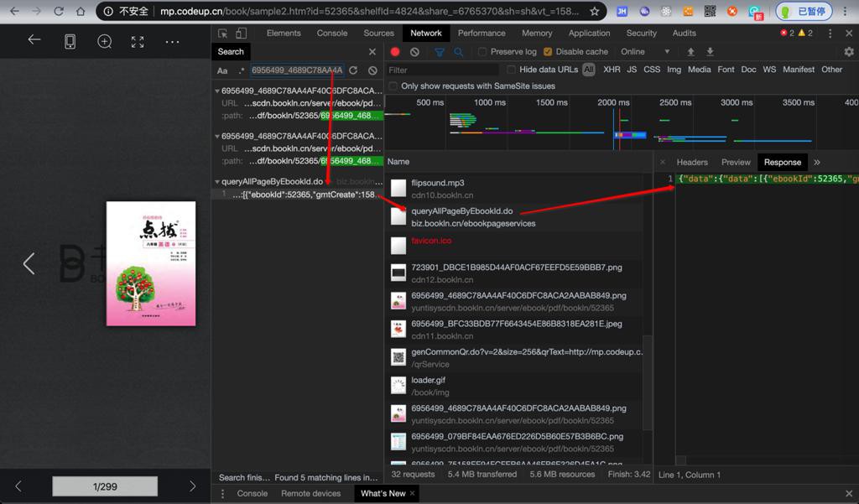Collapse first 6956499_4689C78AA4AF40C6DFC8ACA search result
This screenshot has height=504, width=859.
[217, 91]
